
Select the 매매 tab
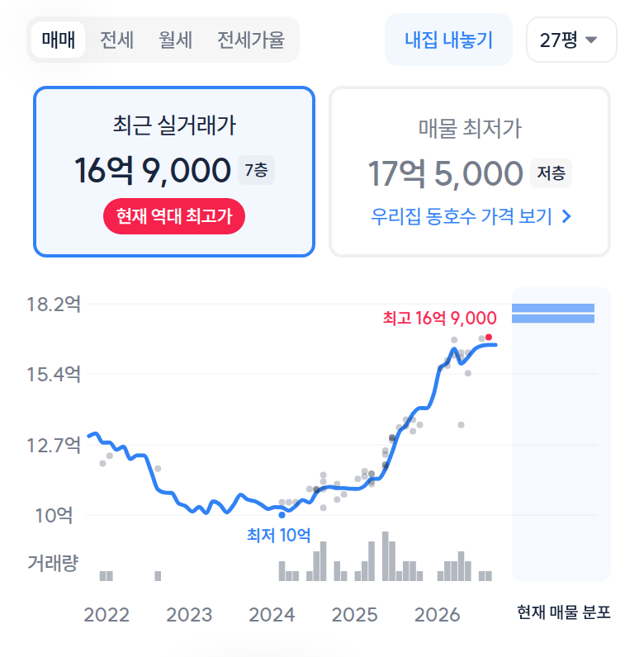click(59, 40)
